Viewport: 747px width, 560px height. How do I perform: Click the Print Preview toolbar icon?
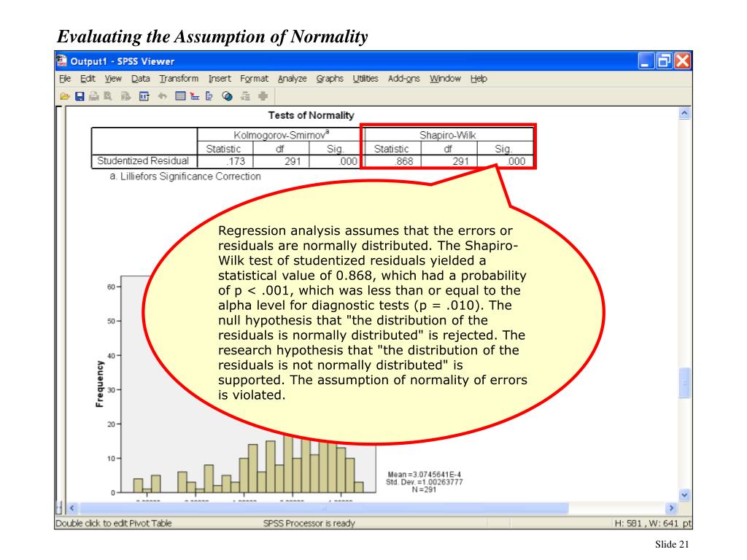click(x=109, y=97)
